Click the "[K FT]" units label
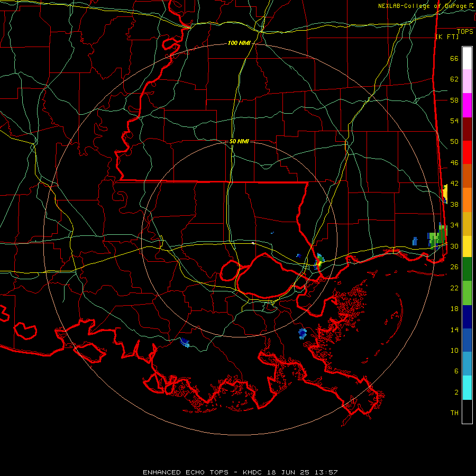The height and width of the screenshot is (476, 476). pyautogui.click(x=447, y=37)
